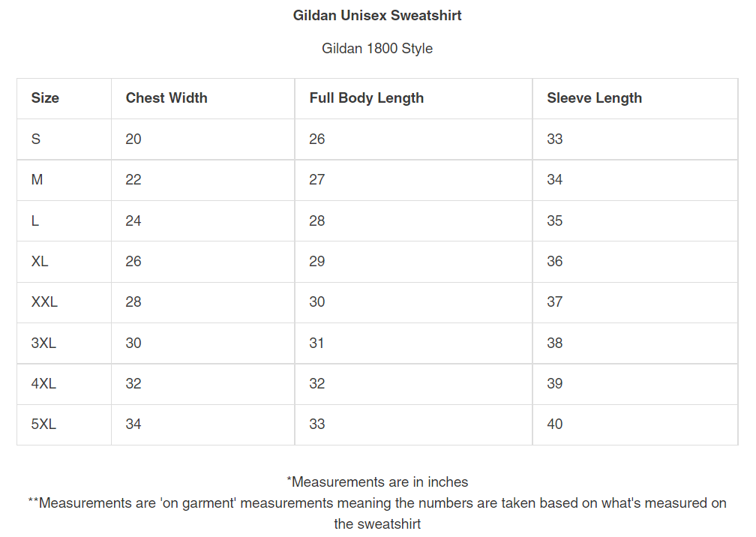Select the 3XL size row label
This screenshot has width=756, height=537.
(x=43, y=343)
